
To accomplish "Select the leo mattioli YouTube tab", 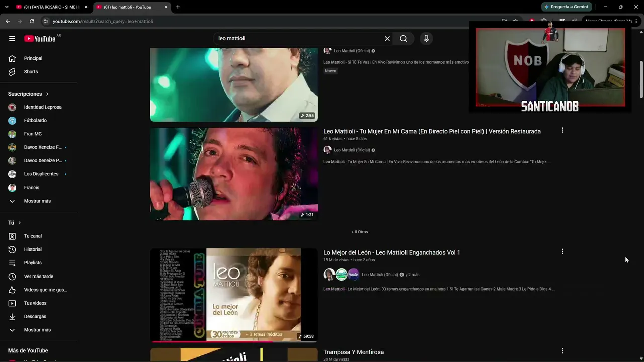I will tap(132, 7).
